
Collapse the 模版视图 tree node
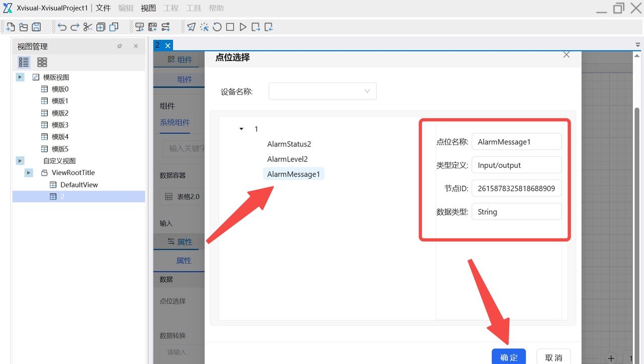point(20,77)
